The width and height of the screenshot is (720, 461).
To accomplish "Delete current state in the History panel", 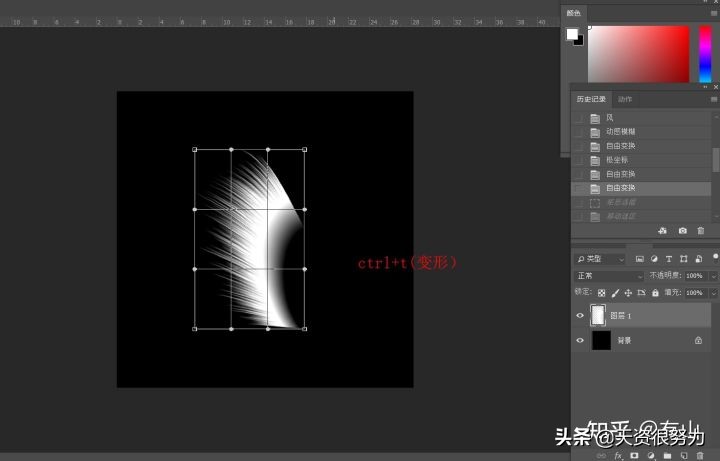I will (701, 230).
